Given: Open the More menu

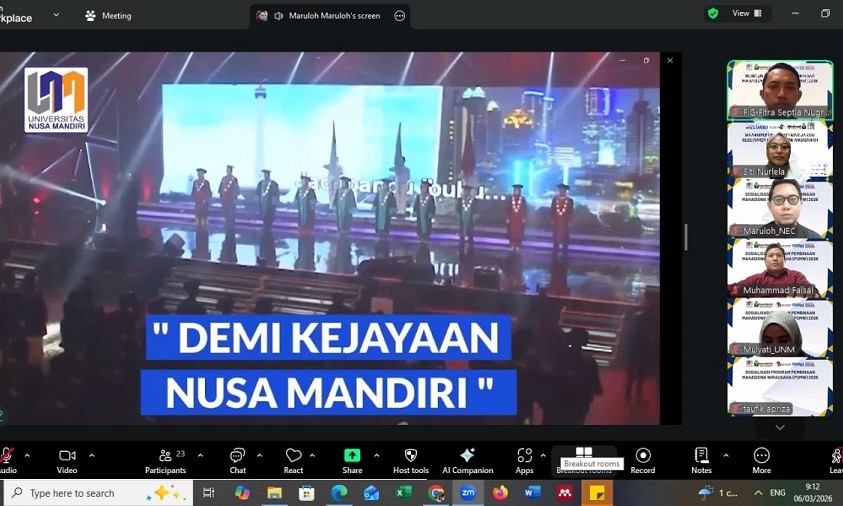Looking at the screenshot, I should pos(762,460).
